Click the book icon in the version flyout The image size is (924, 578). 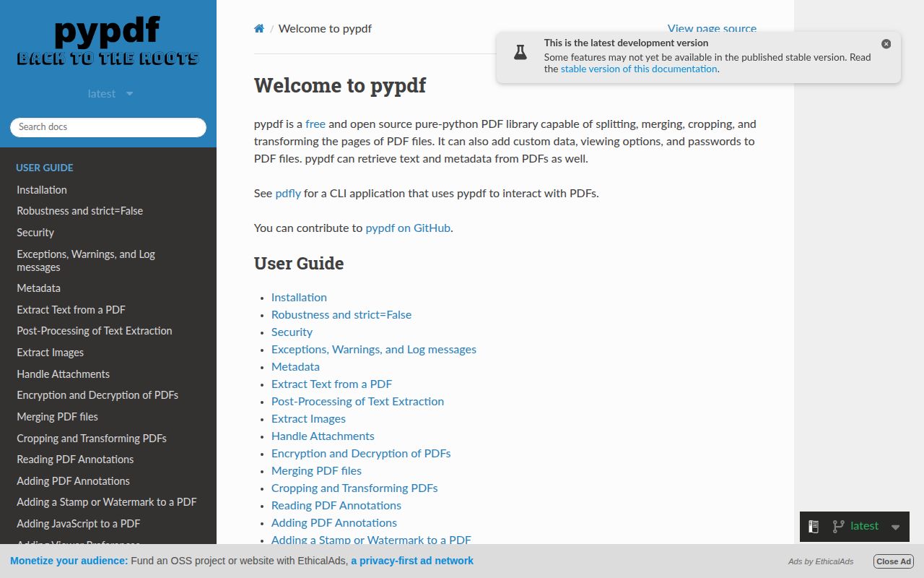coord(814,527)
